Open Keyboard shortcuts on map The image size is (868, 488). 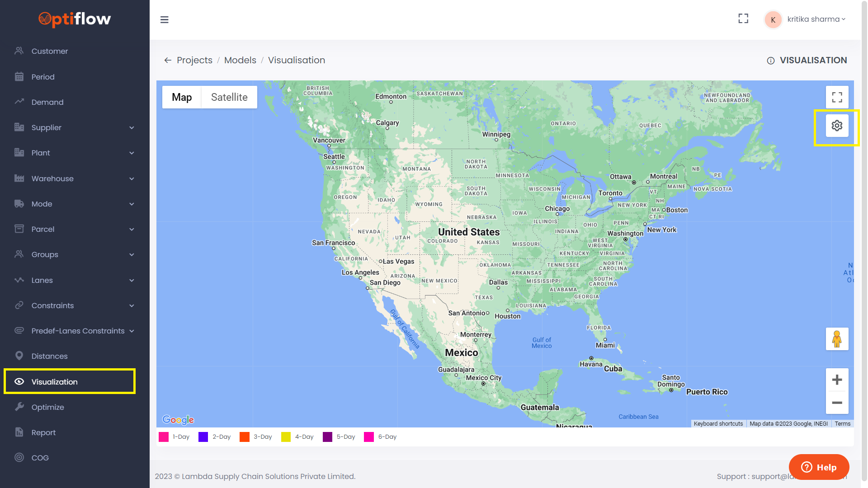point(718,424)
